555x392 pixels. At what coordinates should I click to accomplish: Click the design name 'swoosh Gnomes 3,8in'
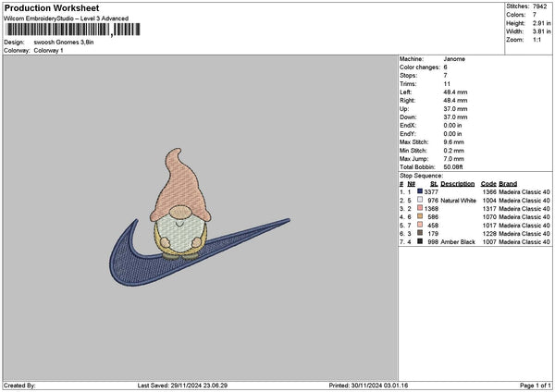tap(64, 43)
